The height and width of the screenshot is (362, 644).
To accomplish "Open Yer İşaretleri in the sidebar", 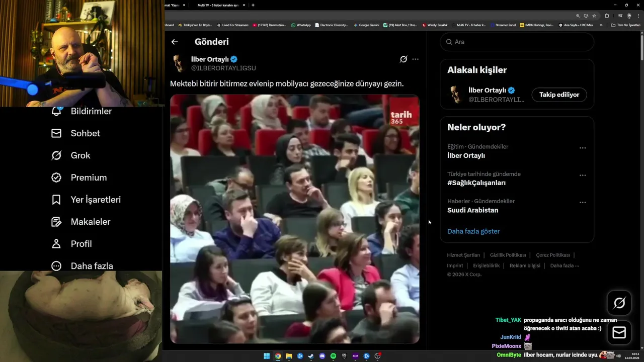I will point(87,200).
